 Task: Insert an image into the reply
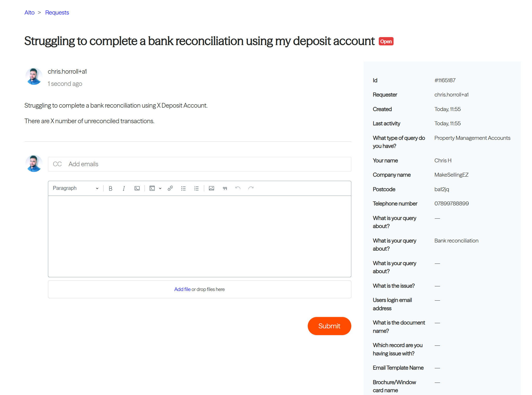[212, 189]
